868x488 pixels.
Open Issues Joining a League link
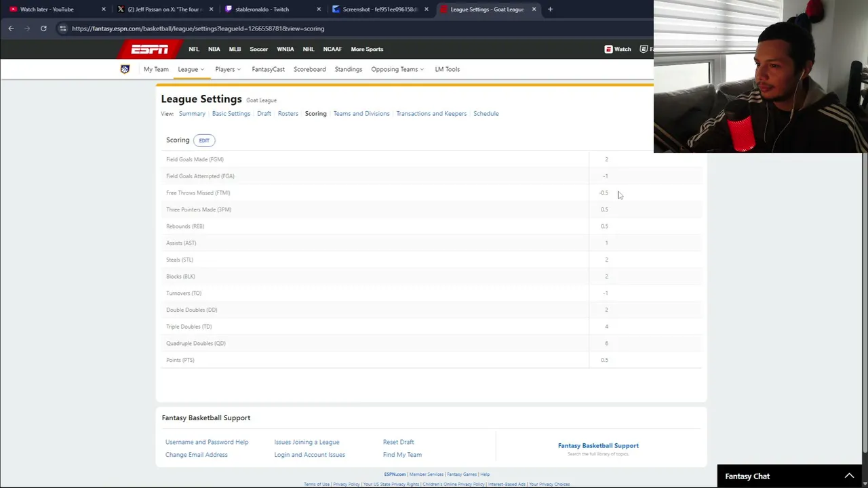pyautogui.click(x=307, y=442)
